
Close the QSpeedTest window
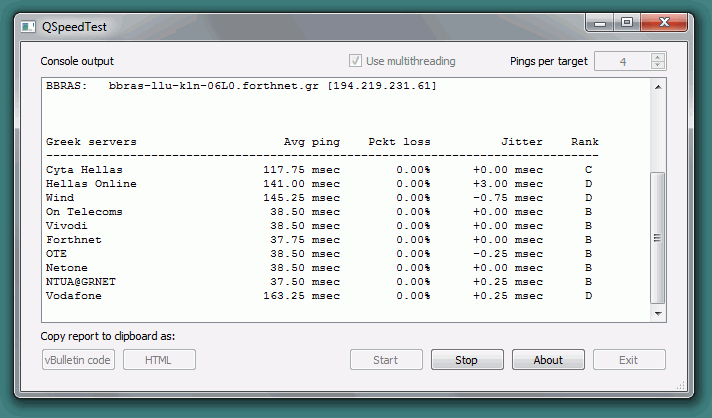tap(663, 22)
